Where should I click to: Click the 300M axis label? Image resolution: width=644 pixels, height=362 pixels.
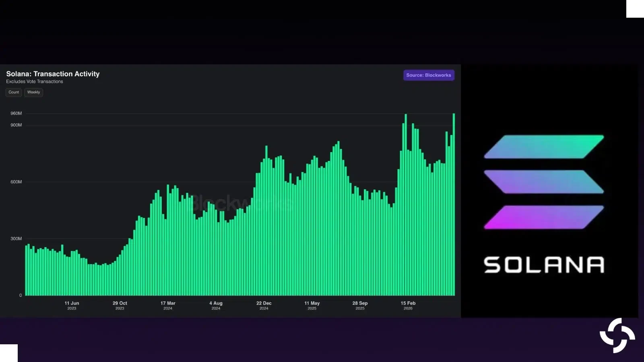16,239
